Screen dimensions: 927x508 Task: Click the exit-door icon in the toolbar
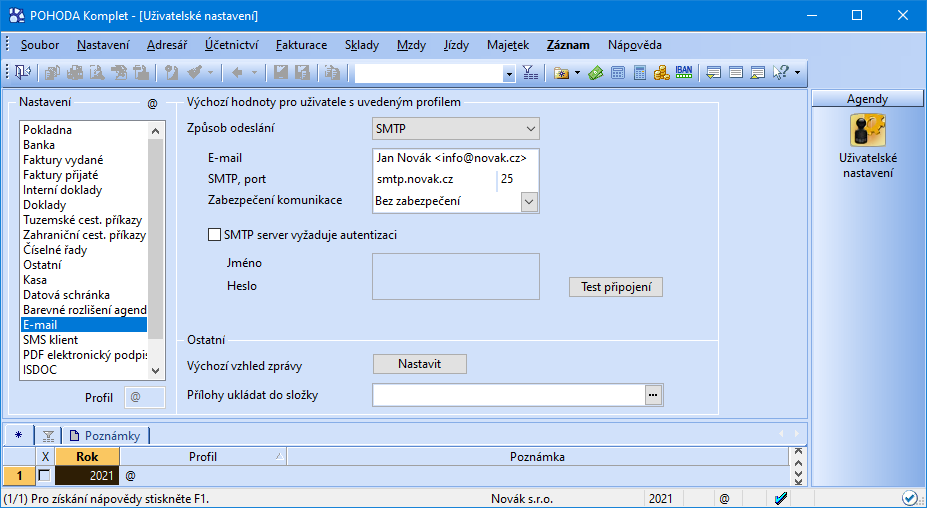(22, 73)
